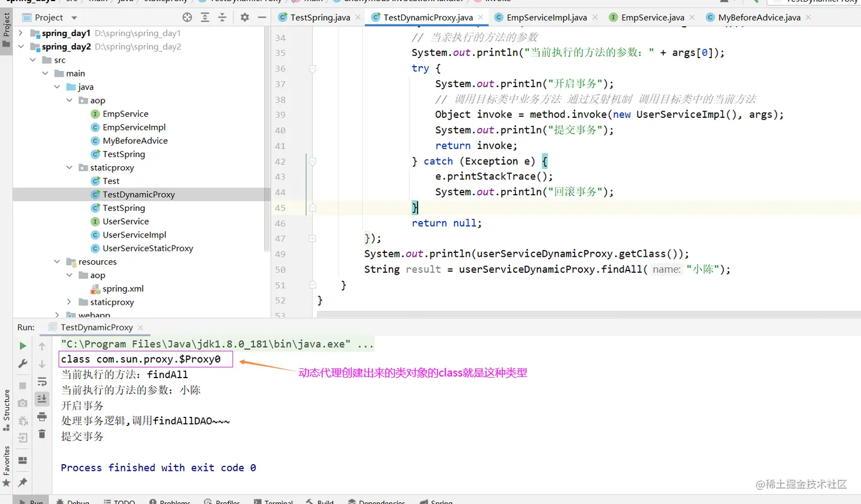The width and height of the screenshot is (861, 504).
Task: Click the grayed bug icon in Run toolbar
Action: point(23,421)
